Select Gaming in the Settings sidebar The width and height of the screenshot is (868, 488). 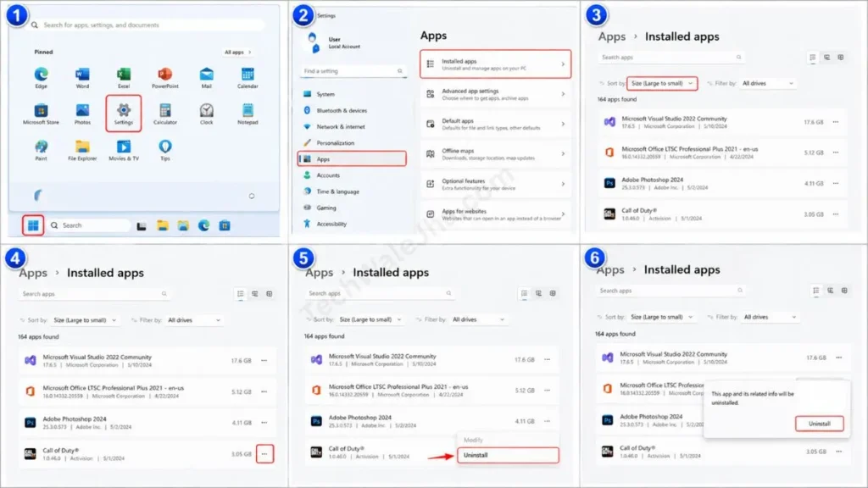(x=352, y=208)
